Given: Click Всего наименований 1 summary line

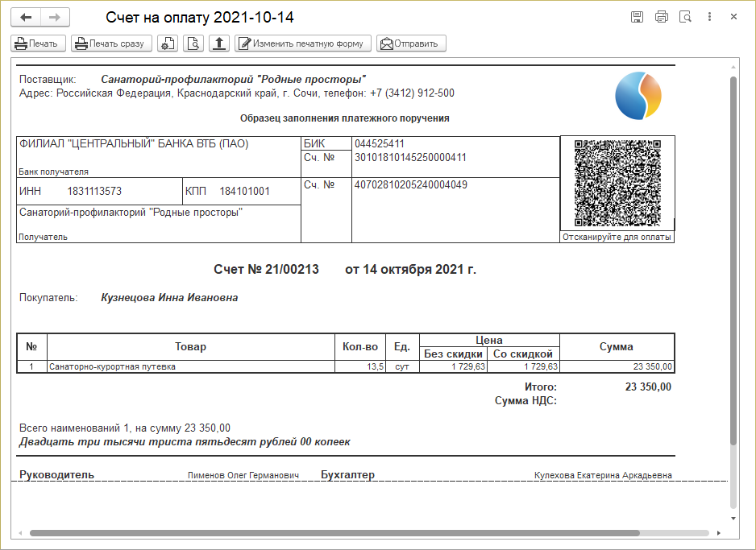Looking at the screenshot, I should pos(125,428).
